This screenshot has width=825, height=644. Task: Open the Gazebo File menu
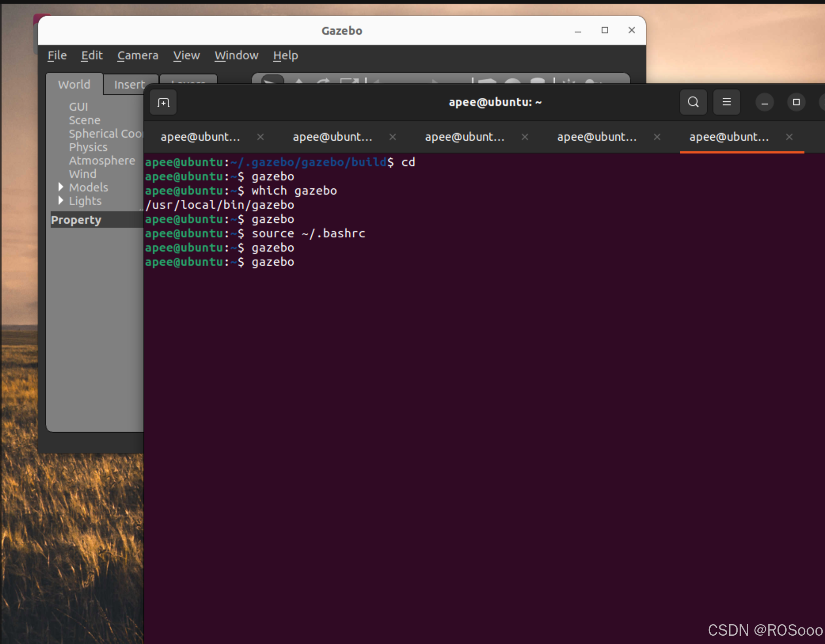coord(57,55)
